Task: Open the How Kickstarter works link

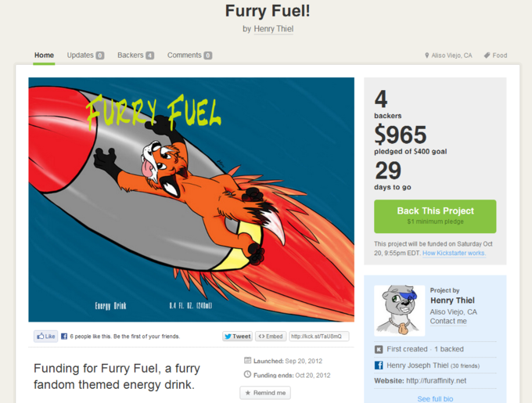Action: click(x=454, y=253)
